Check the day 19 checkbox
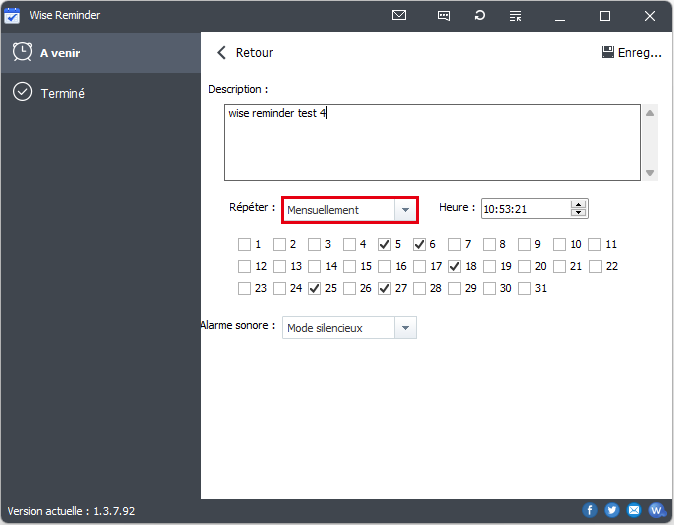 [x=489, y=267]
